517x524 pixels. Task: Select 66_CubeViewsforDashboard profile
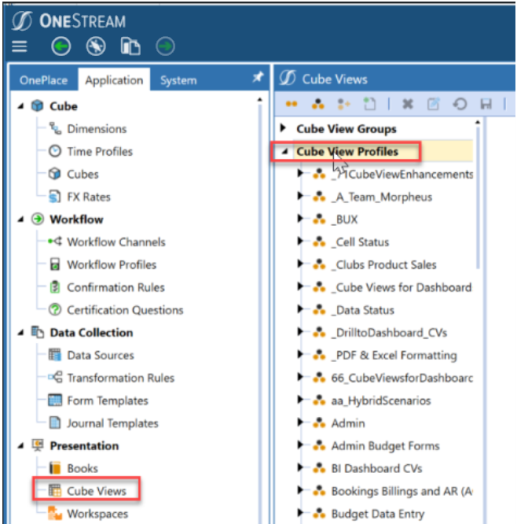coord(402,378)
